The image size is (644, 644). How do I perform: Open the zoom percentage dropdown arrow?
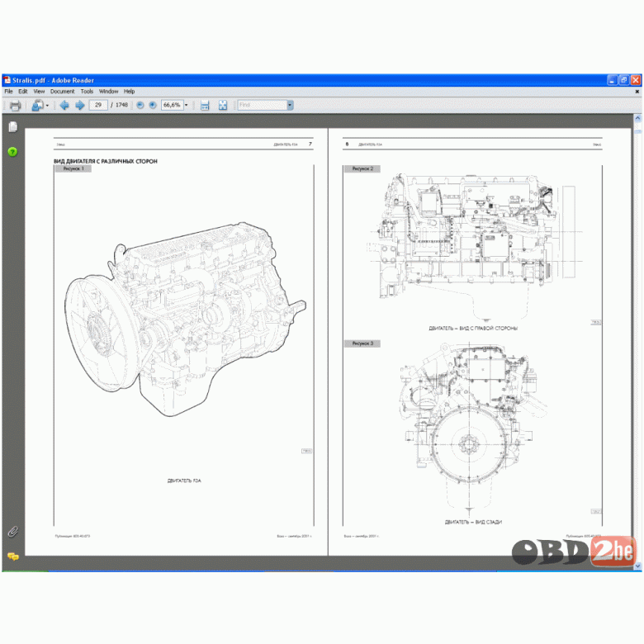point(186,105)
